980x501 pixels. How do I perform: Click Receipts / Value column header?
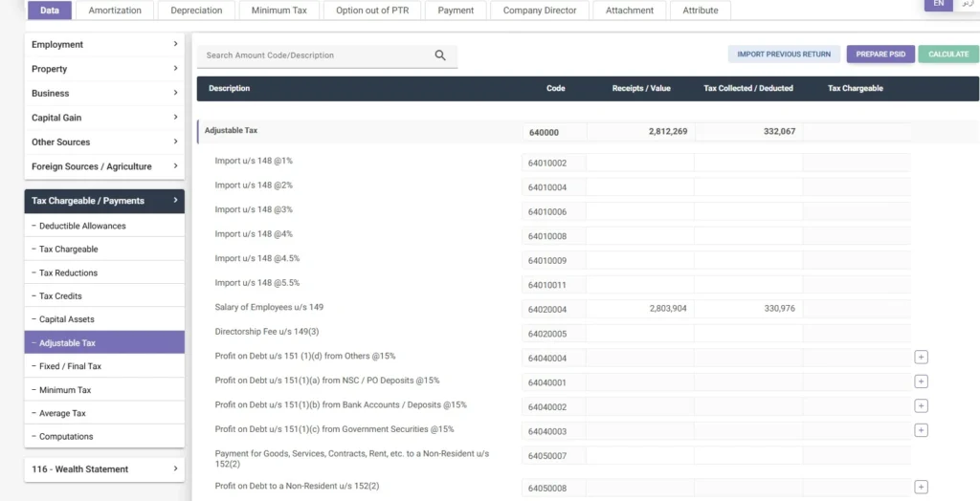641,88
